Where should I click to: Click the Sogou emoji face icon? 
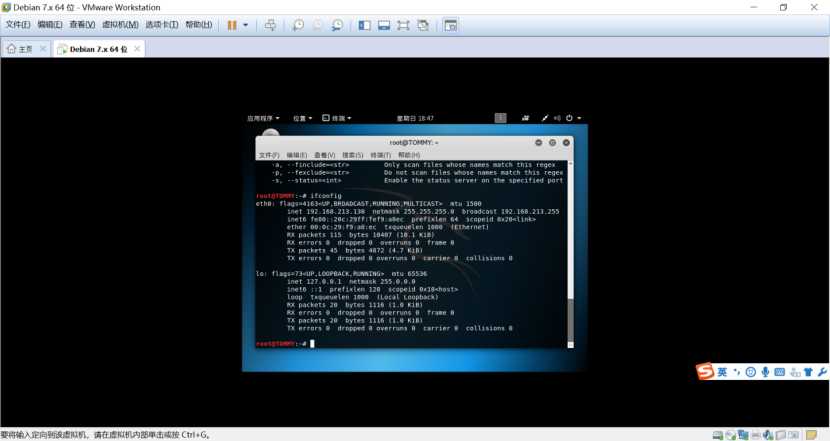click(x=751, y=372)
